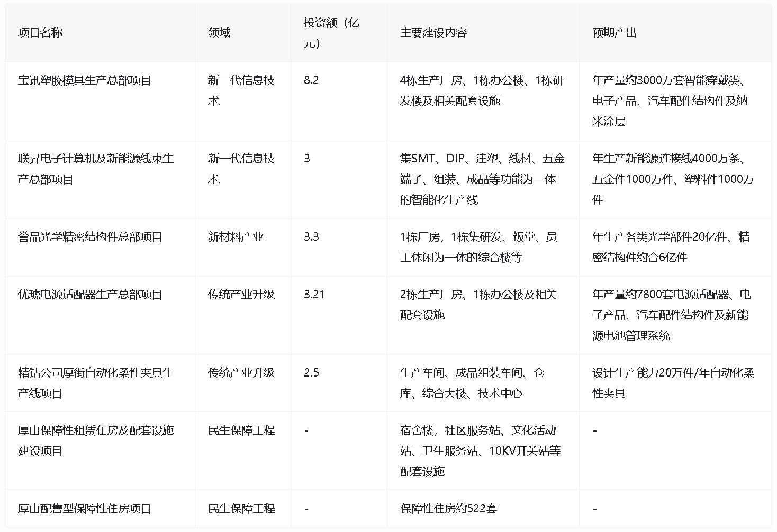Screen dimensions: 777x532
Task: Select the 联昇电子计算机及新能源线束 project name cell
Action: coord(96,169)
